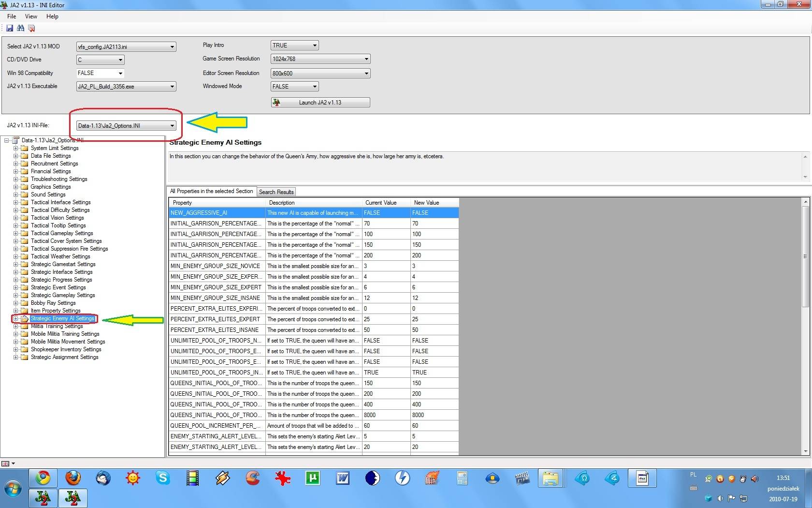The height and width of the screenshot is (508, 812).
Task: Open the green uTorrent taskbar icon
Action: click(313, 478)
